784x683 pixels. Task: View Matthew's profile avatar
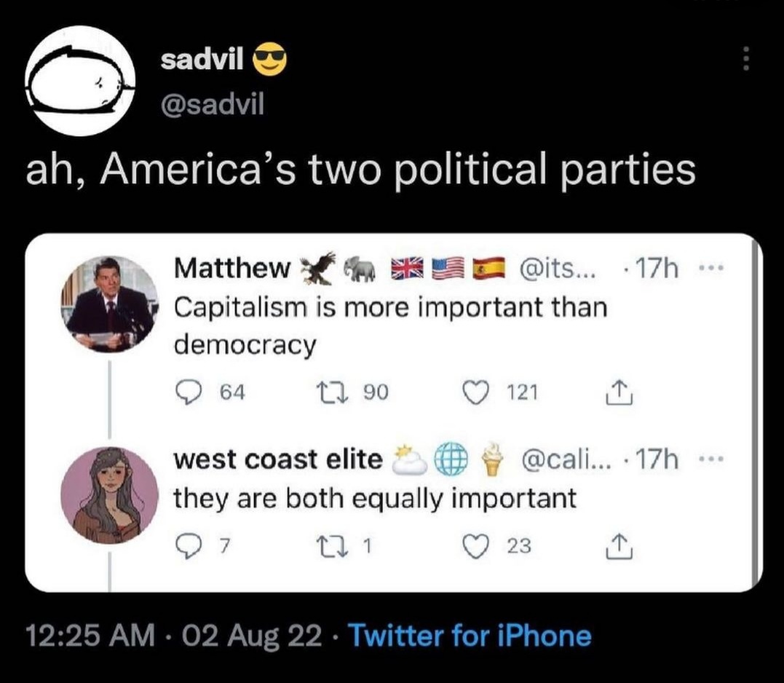[x=109, y=304]
